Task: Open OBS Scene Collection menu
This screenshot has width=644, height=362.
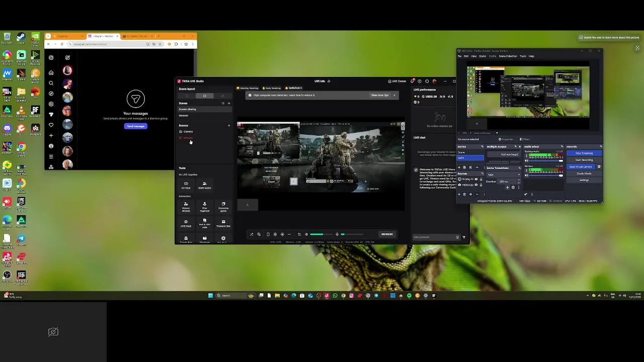Action: click(x=508, y=56)
